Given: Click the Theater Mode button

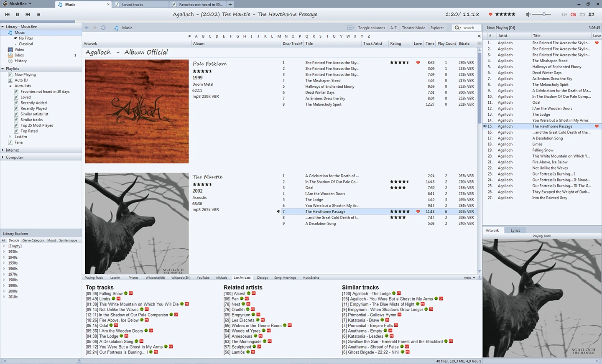Looking at the screenshot, I should point(413,28).
